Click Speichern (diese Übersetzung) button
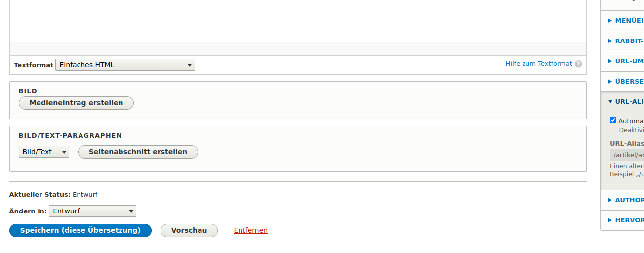 pyautogui.click(x=80, y=230)
